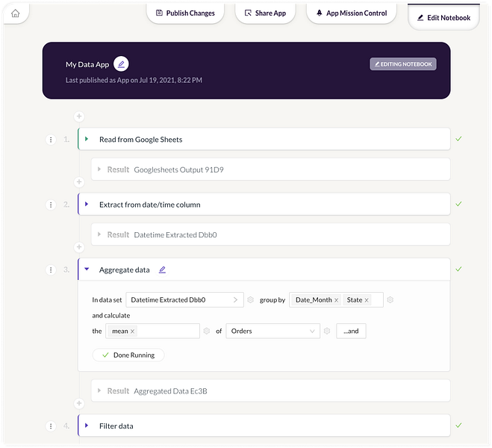Click the check mark beside Filter data
The image size is (492, 448).
pos(458,425)
